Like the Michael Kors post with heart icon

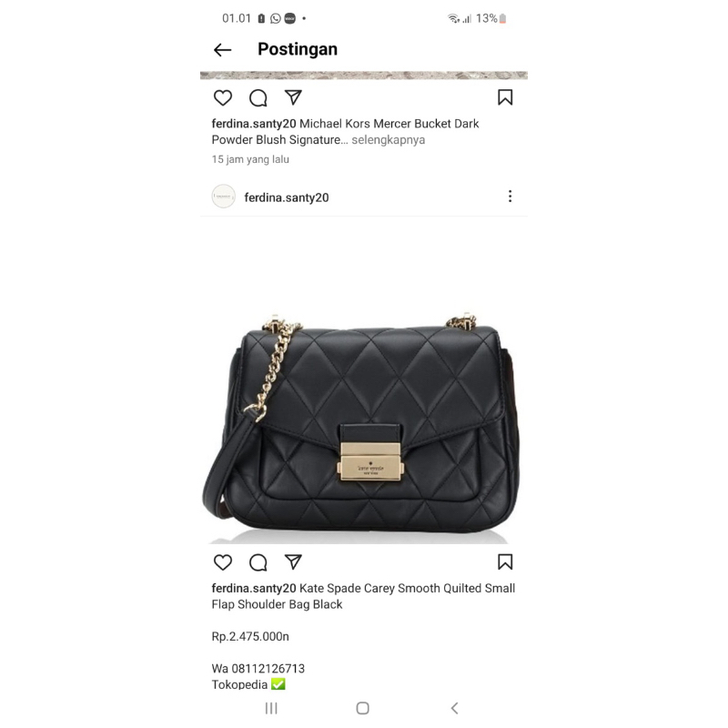pyautogui.click(x=223, y=97)
